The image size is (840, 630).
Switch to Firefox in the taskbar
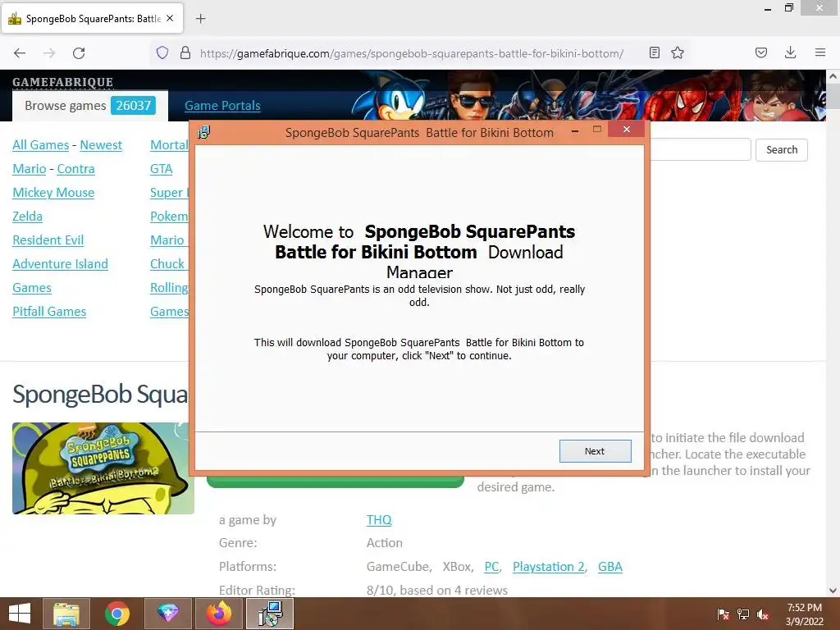(218, 614)
